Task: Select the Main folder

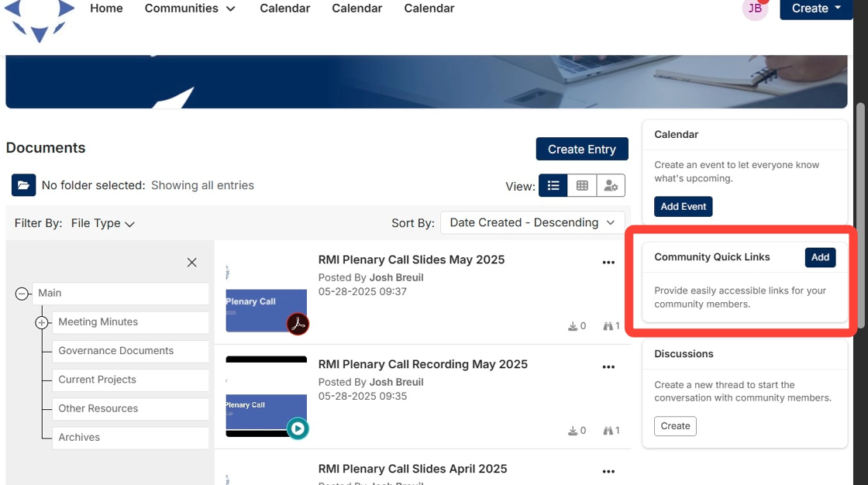Action: (120, 294)
